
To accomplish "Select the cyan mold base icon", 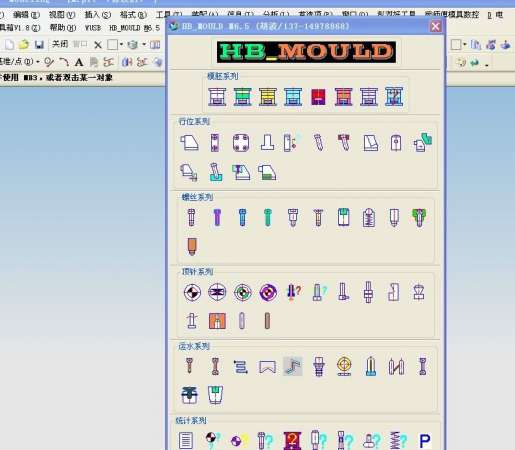I will (x=293, y=97).
